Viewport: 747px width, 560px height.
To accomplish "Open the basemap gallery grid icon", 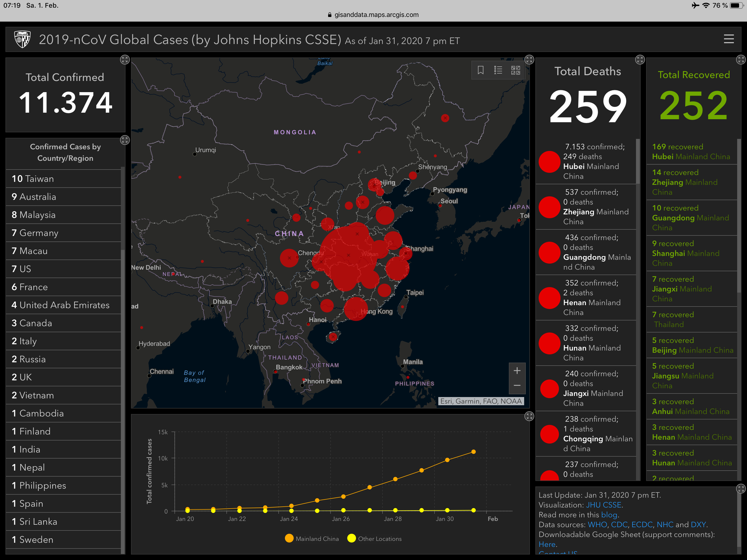I will (x=515, y=70).
